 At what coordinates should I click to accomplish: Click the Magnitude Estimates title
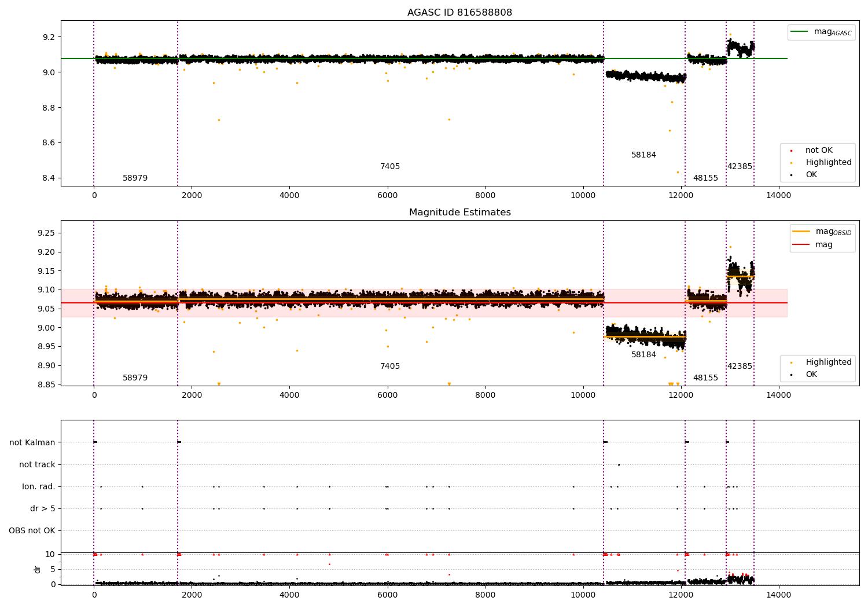pos(459,213)
